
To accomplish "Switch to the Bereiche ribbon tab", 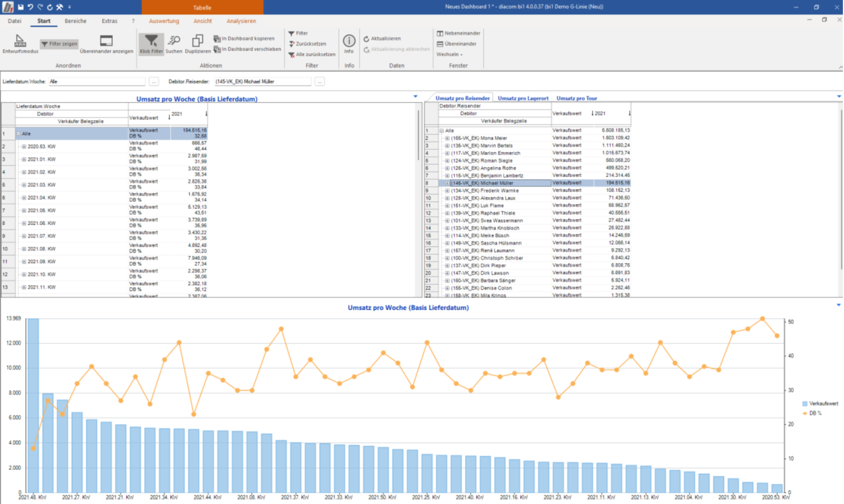I will tap(75, 21).
